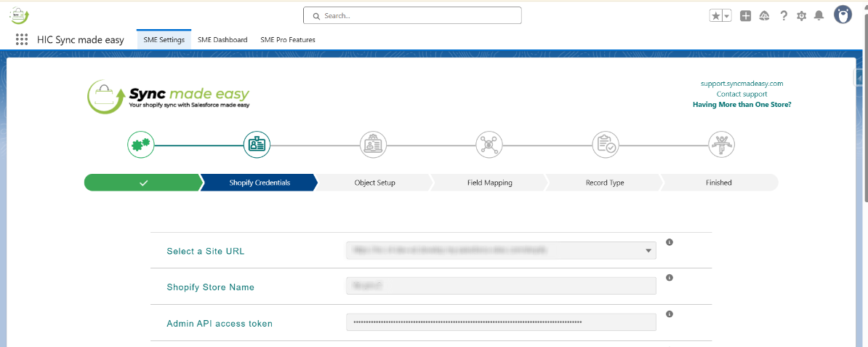Open the Setup gear icon
This screenshot has height=347, width=868.
tap(801, 16)
